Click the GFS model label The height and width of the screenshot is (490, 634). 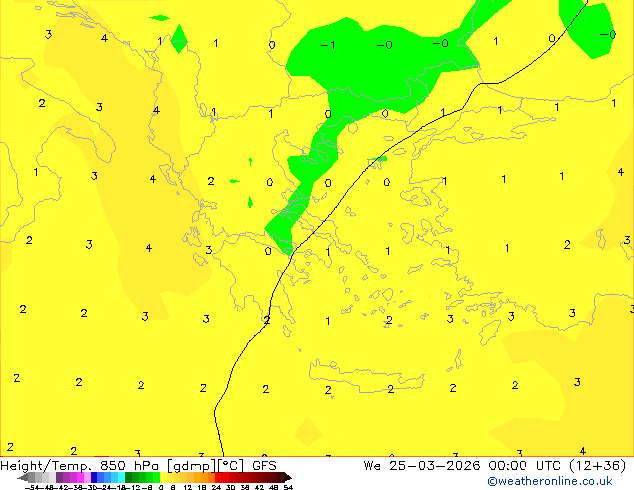(264, 466)
